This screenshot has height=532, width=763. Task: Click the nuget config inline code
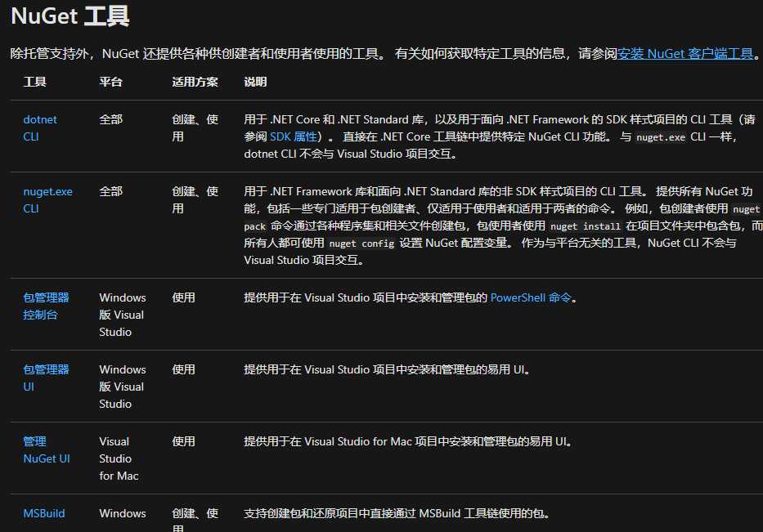pyautogui.click(x=361, y=244)
